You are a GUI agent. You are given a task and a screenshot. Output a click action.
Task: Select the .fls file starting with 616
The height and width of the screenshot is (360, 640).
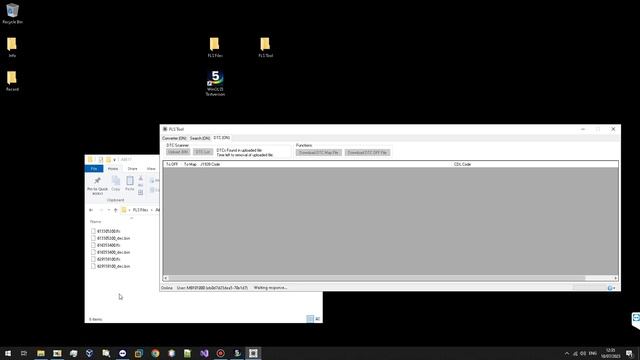(109, 245)
